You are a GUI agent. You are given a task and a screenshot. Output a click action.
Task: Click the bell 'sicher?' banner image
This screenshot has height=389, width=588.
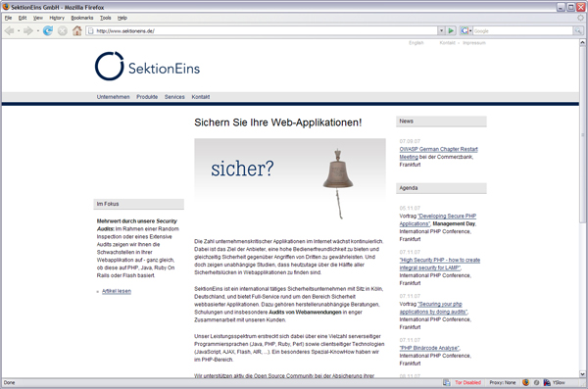pos(290,179)
